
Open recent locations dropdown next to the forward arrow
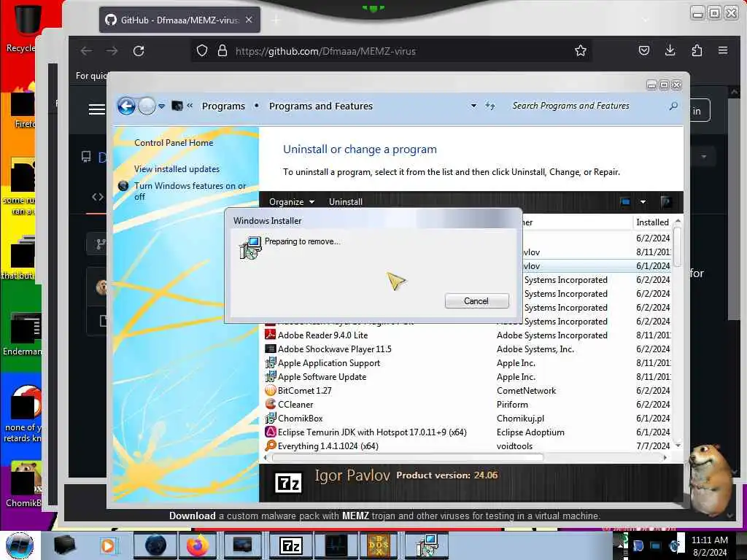(x=162, y=106)
